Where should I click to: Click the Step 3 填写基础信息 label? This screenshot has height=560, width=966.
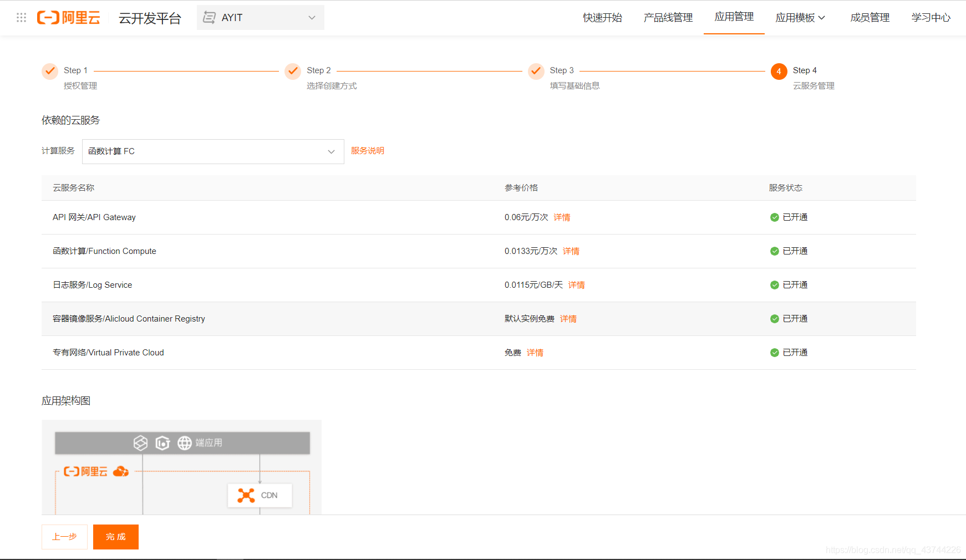(575, 86)
